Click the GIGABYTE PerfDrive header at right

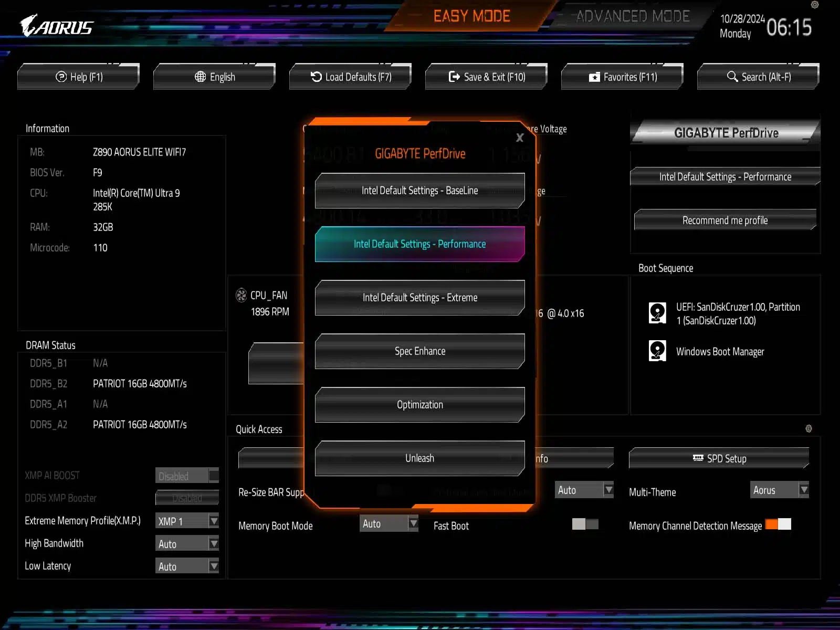(x=725, y=133)
